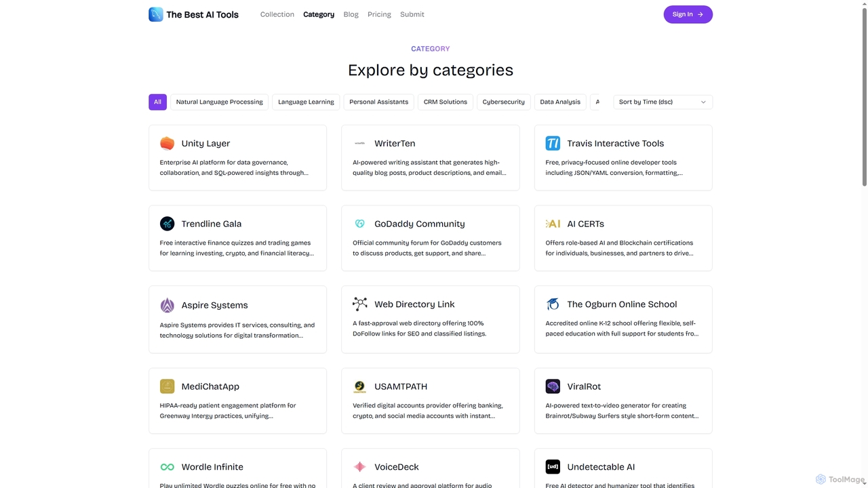Filter by Natural Language Processing

[x=219, y=102]
